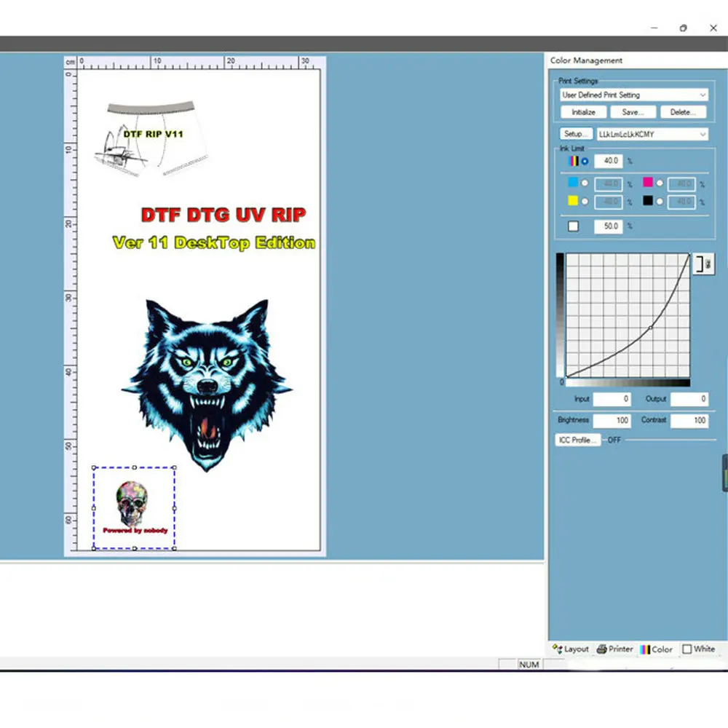Screen dimensions: 728x728
Task: Click the cm ruler unit corner box
Action: [70, 62]
